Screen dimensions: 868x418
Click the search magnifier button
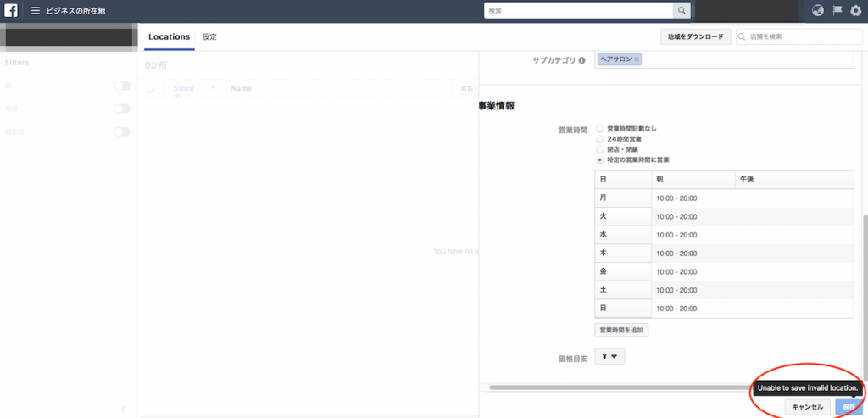682,10
